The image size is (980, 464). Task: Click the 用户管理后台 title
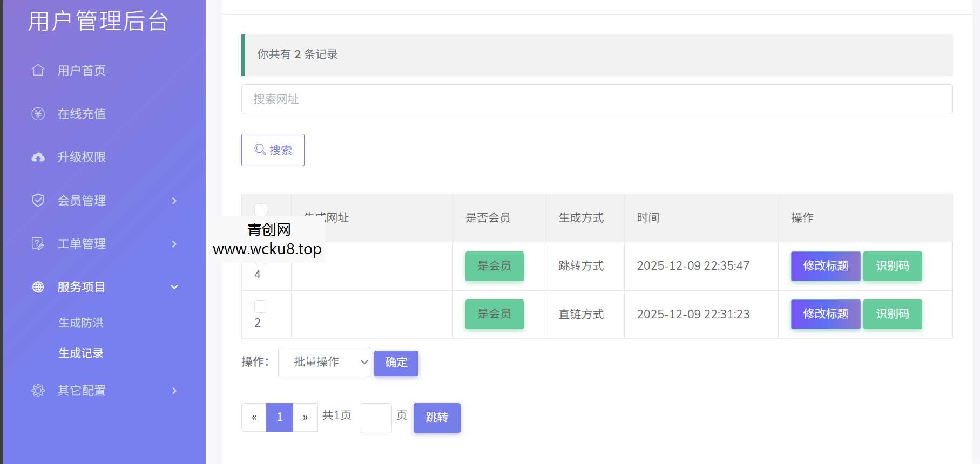click(x=98, y=22)
